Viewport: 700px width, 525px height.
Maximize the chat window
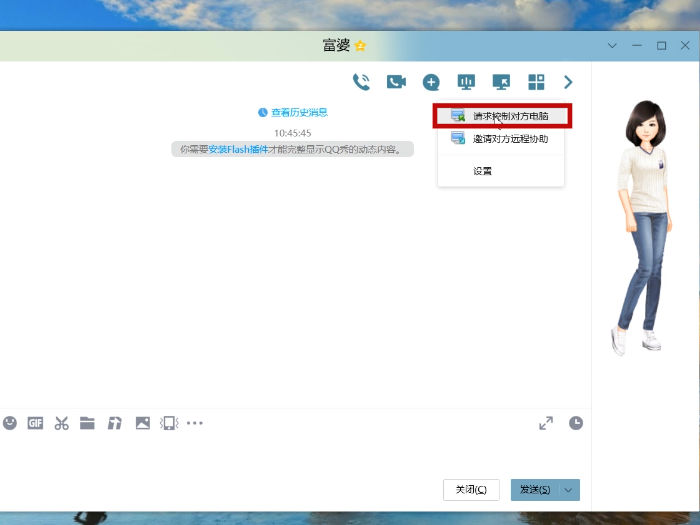pos(662,46)
